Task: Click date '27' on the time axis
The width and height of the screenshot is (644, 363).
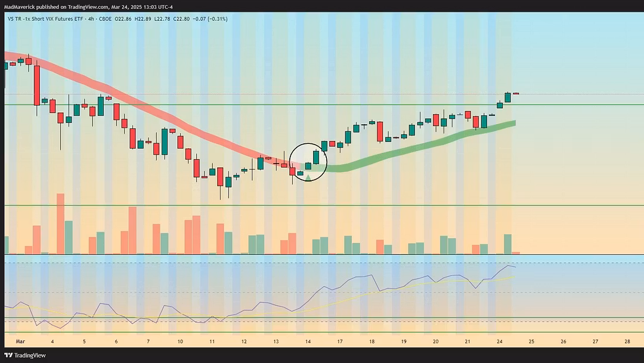Action: pyautogui.click(x=595, y=342)
